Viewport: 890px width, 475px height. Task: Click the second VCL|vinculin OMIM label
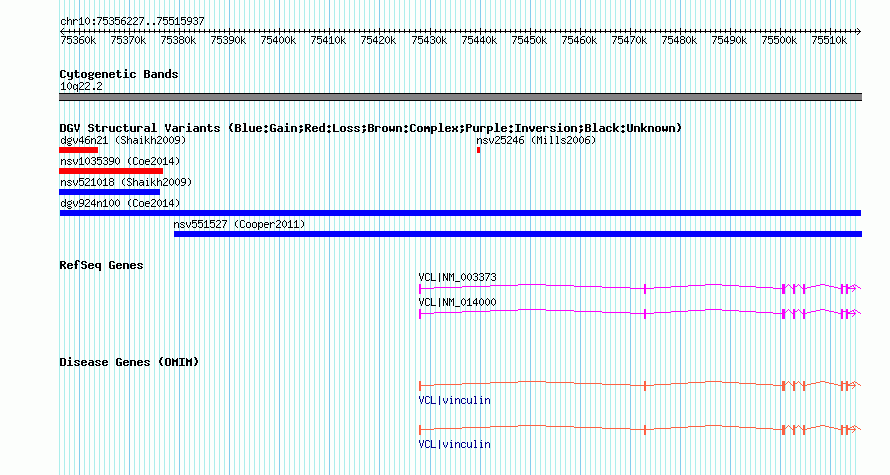pyautogui.click(x=455, y=444)
